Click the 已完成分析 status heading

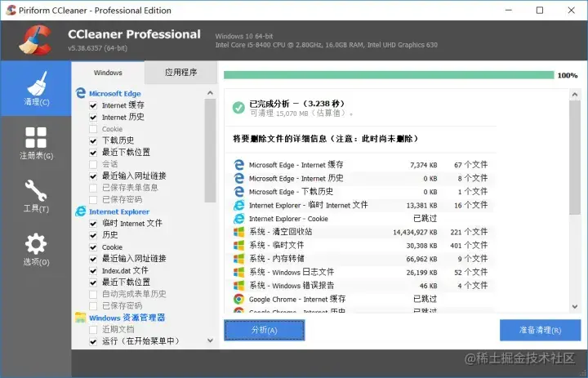point(297,104)
